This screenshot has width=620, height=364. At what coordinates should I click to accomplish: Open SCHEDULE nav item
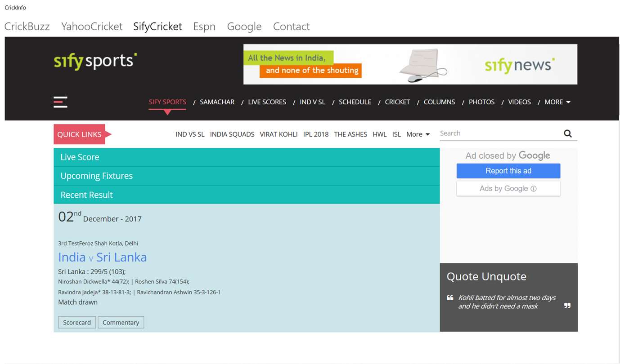(355, 102)
